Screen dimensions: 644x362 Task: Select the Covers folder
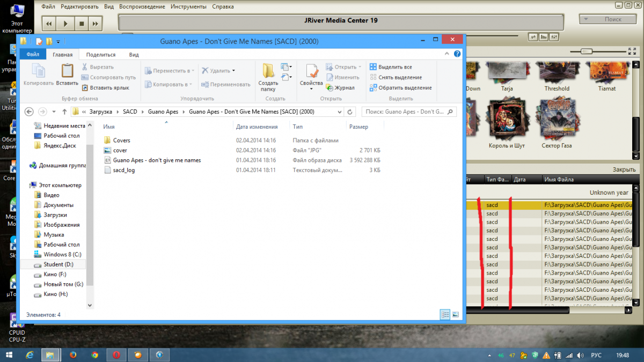tap(121, 141)
